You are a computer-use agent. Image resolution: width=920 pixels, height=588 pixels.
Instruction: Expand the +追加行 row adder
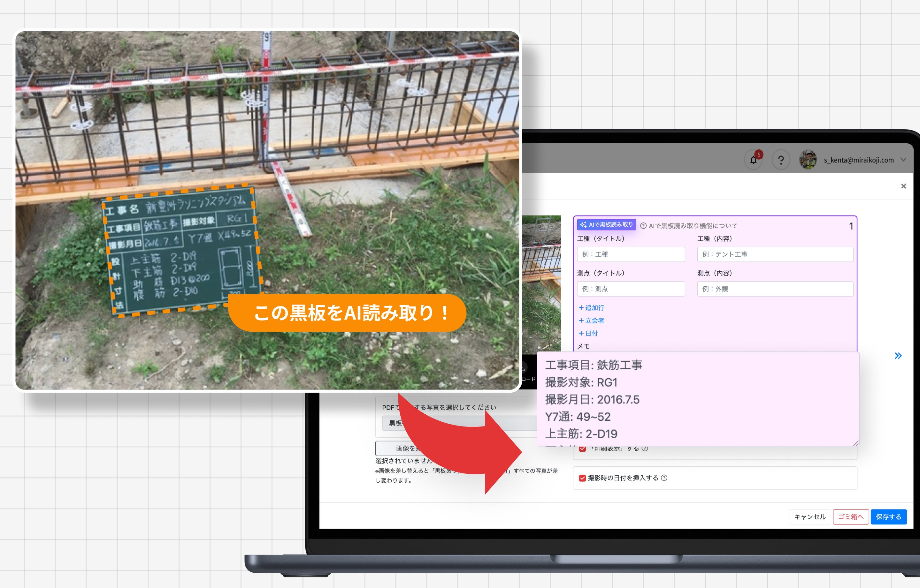pyautogui.click(x=591, y=308)
